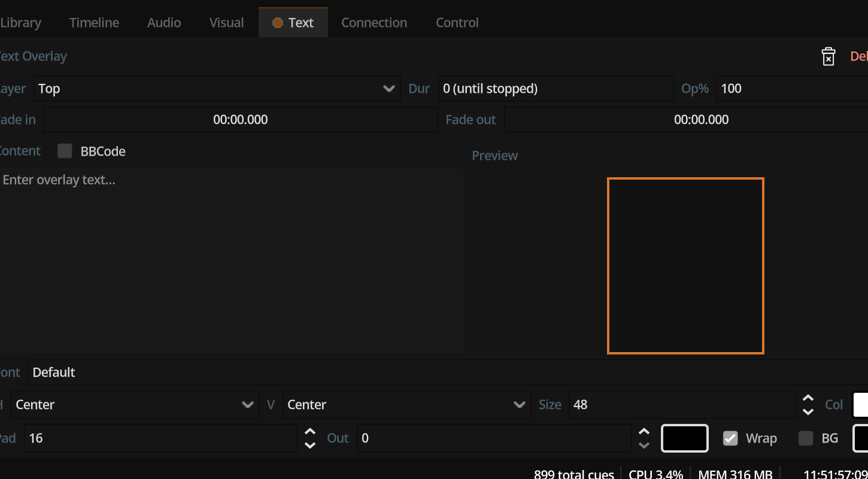Click the orange-bordered preview box

point(685,266)
